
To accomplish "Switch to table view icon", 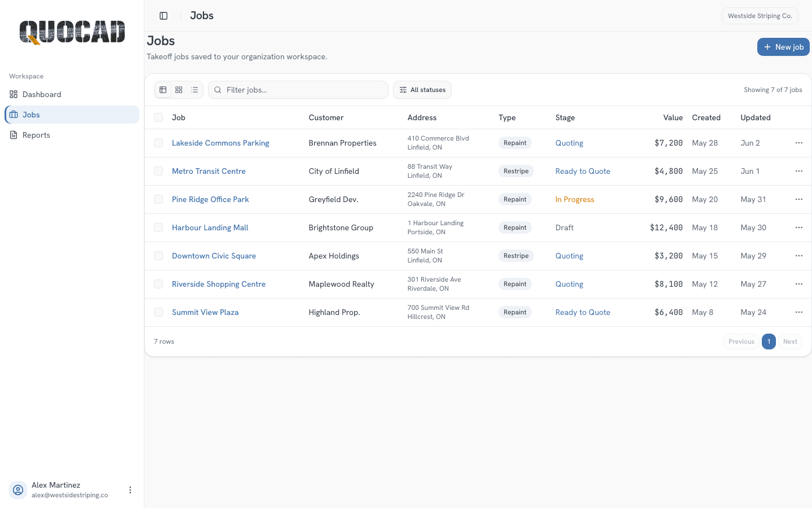I will point(163,90).
